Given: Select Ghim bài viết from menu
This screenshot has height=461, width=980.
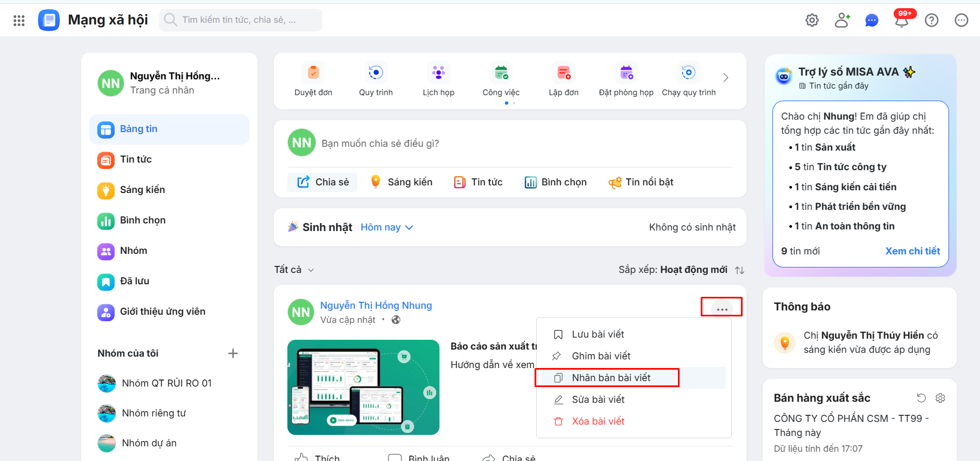Looking at the screenshot, I should coord(633,356).
